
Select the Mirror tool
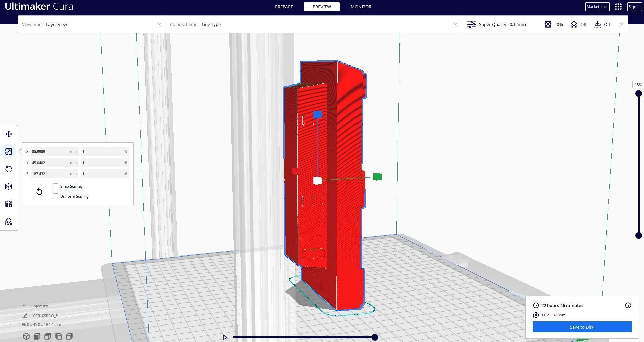[x=9, y=186]
